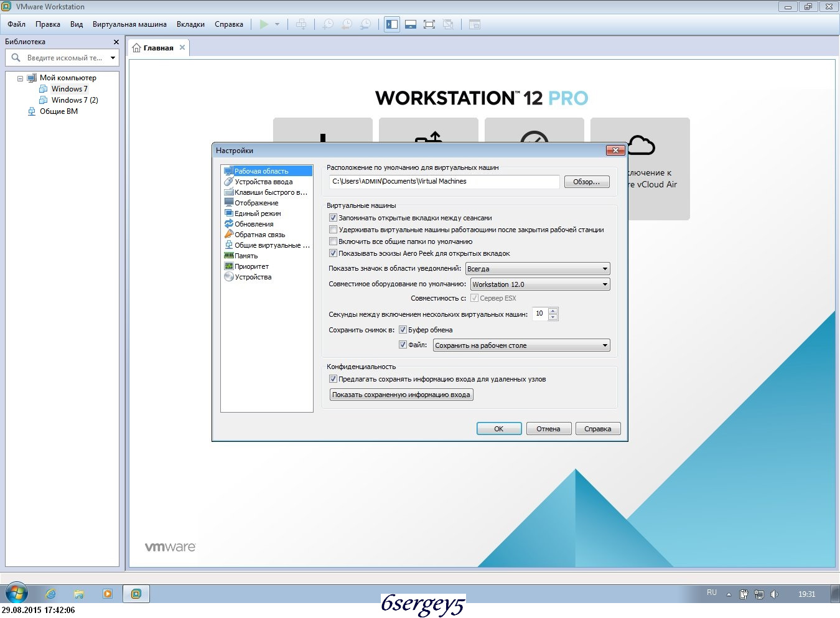This screenshot has width=840, height=618.
Task: Click the Send Ctrl+Alt+Del toolbar icon
Action: coord(301,24)
